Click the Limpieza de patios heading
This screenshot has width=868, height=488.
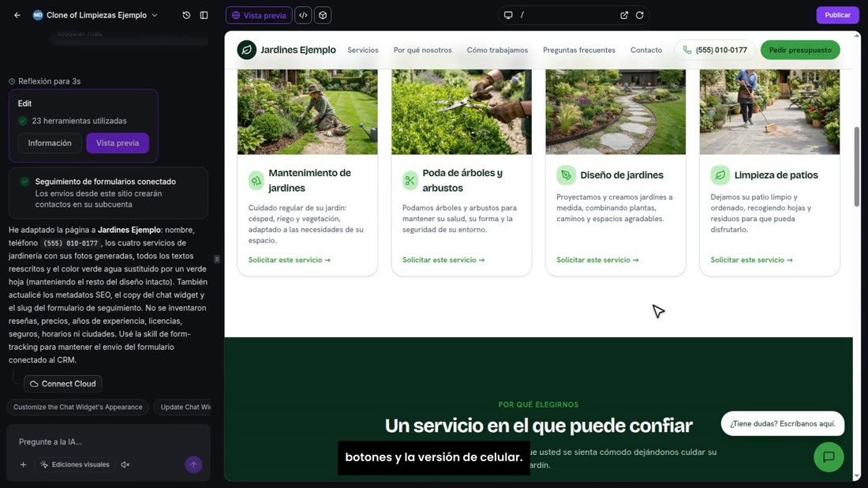tap(776, 175)
